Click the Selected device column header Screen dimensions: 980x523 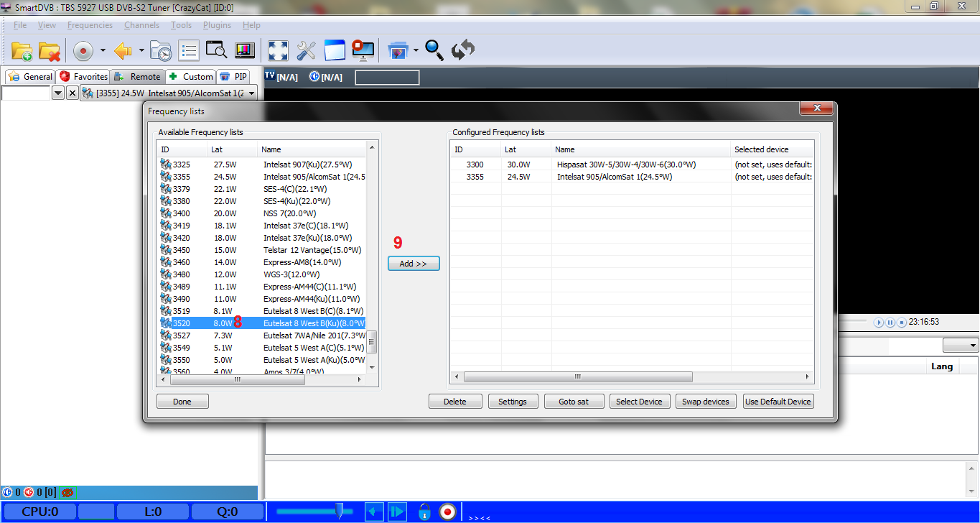coord(773,149)
